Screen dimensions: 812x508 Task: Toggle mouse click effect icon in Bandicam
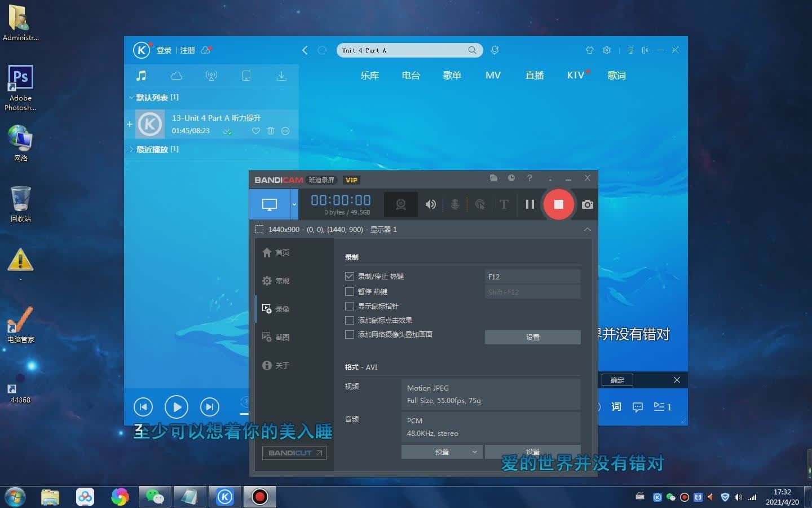(480, 204)
